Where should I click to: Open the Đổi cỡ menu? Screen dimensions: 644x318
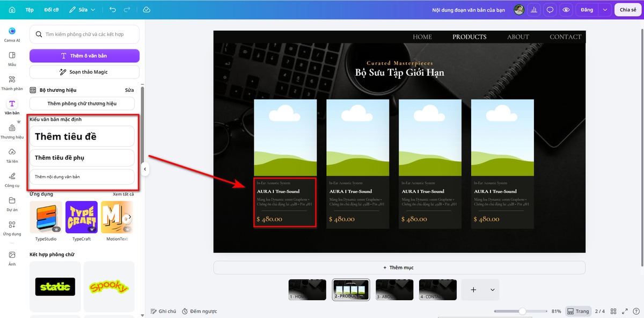point(52,10)
